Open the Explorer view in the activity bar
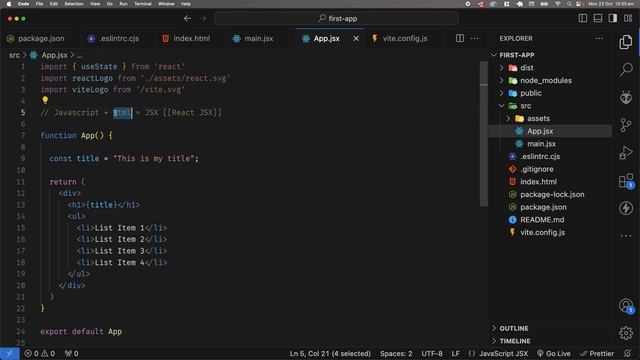Image resolution: width=640 pixels, height=360 pixels. 626,42
